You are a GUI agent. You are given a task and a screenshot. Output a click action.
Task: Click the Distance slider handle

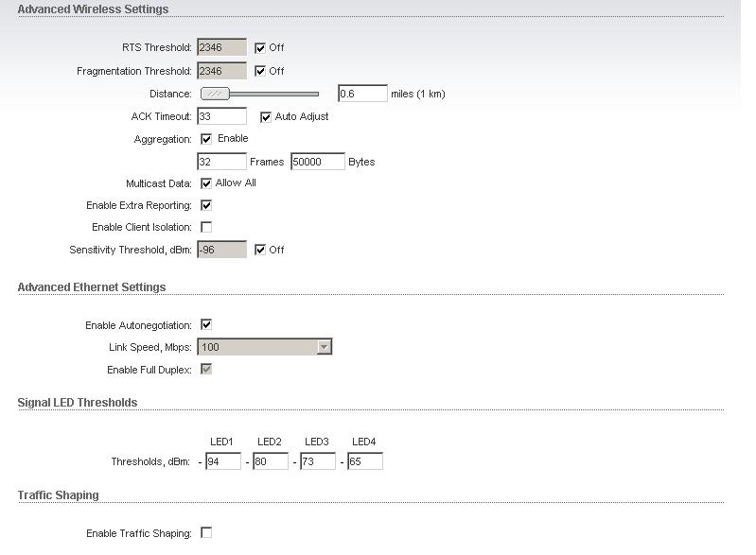point(216,94)
